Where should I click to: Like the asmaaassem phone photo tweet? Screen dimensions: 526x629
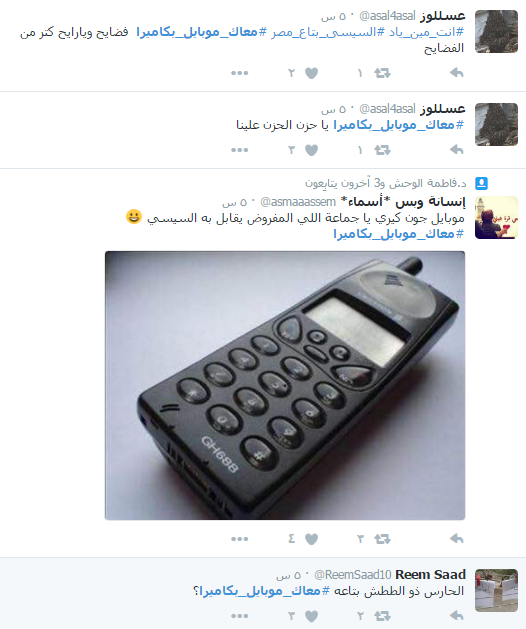311,539
